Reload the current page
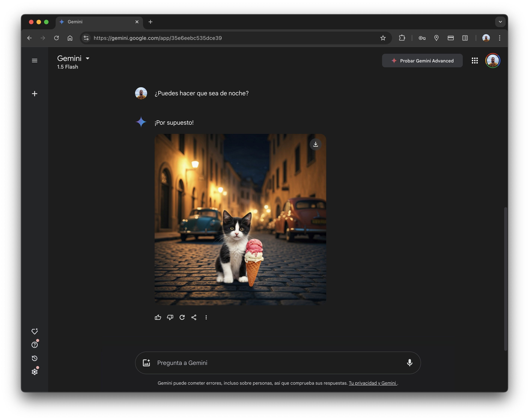This screenshot has width=529, height=420. (x=56, y=38)
